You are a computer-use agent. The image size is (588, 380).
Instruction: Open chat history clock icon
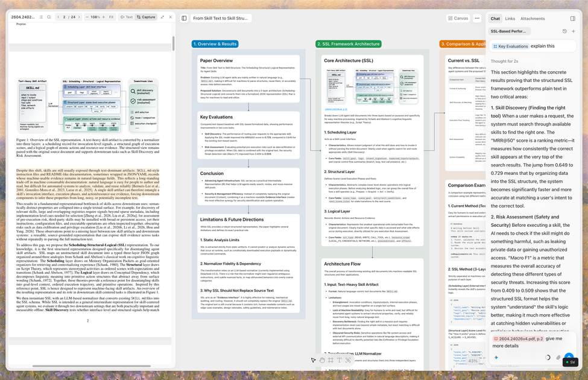pyautogui.click(x=564, y=31)
